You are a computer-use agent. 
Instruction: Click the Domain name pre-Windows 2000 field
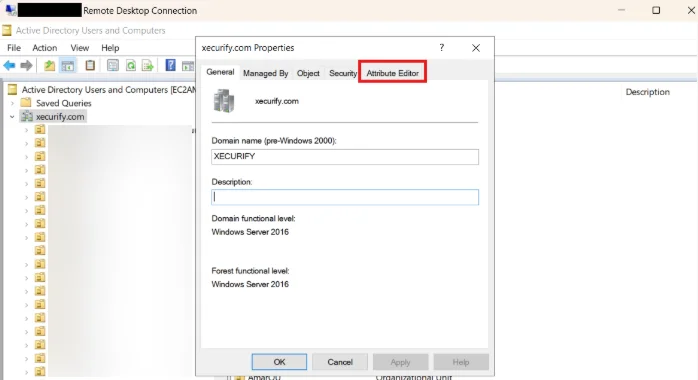[345, 157]
